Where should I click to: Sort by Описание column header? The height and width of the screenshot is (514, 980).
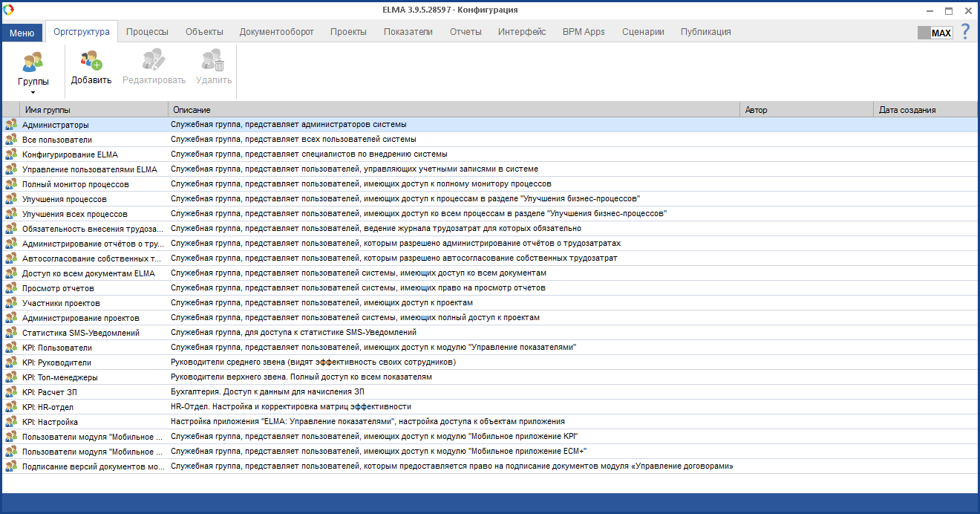(454, 110)
